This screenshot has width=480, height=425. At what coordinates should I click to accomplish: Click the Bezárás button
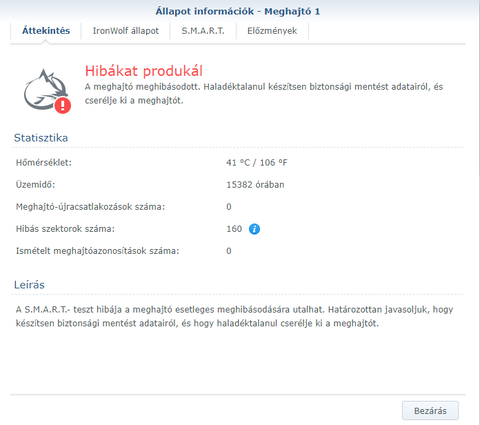click(x=430, y=410)
